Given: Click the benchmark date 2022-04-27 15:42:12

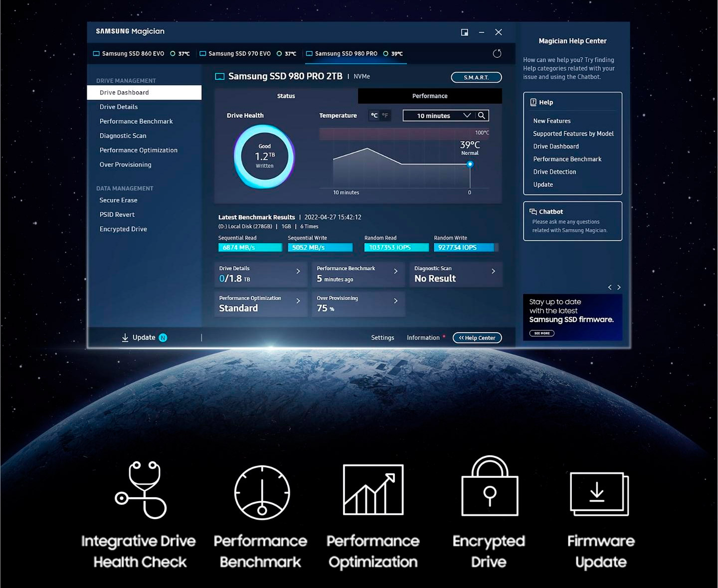Looking at the screenshot, I should point(333,217).
